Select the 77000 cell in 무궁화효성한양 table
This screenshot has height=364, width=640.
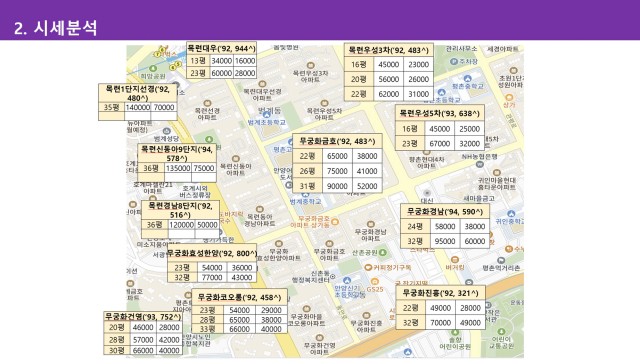[x=212, y=277]
